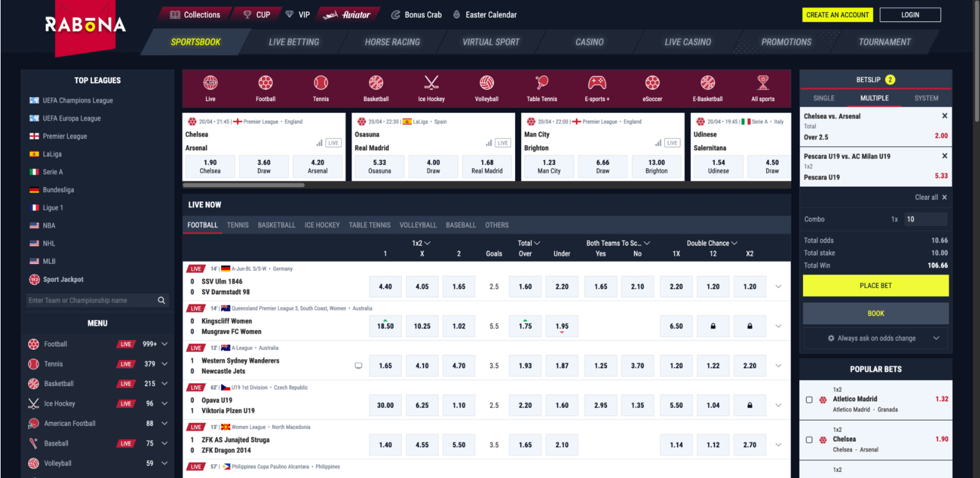Select TENNIS under Live Now
This screenshot has width=980, height=478.
tap(238, 225)
